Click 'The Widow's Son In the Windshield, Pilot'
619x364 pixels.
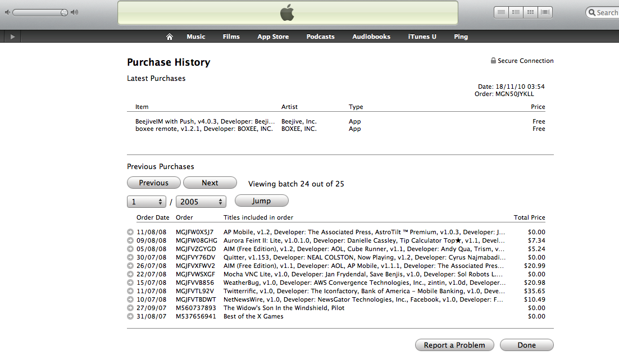(x=284, y=308)
